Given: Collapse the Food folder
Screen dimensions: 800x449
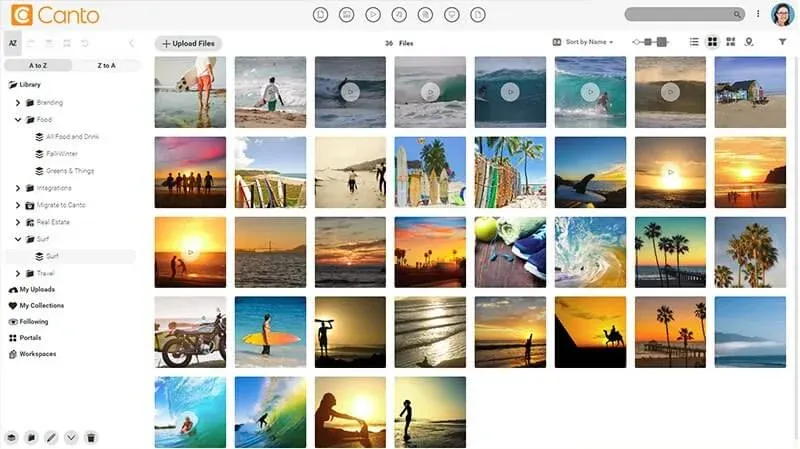Looking at the screenshot, I should coord(18,119).
